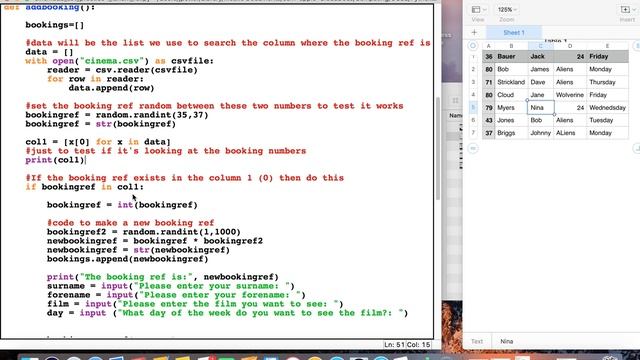Open the Insert menu in Numbers toolbar
Screen dimensions: 640x360
tap(627, 9)
